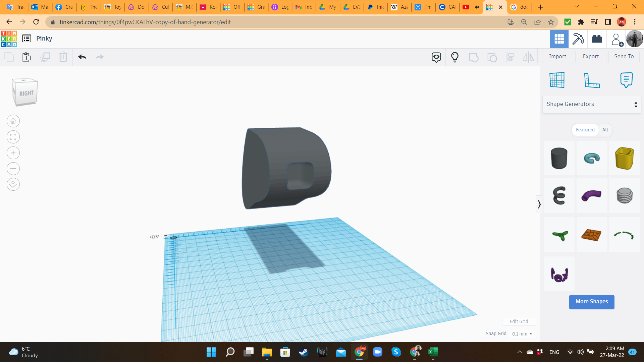Click the RIGHT face of view cube
644x362 pixels.
coord(26,94)
